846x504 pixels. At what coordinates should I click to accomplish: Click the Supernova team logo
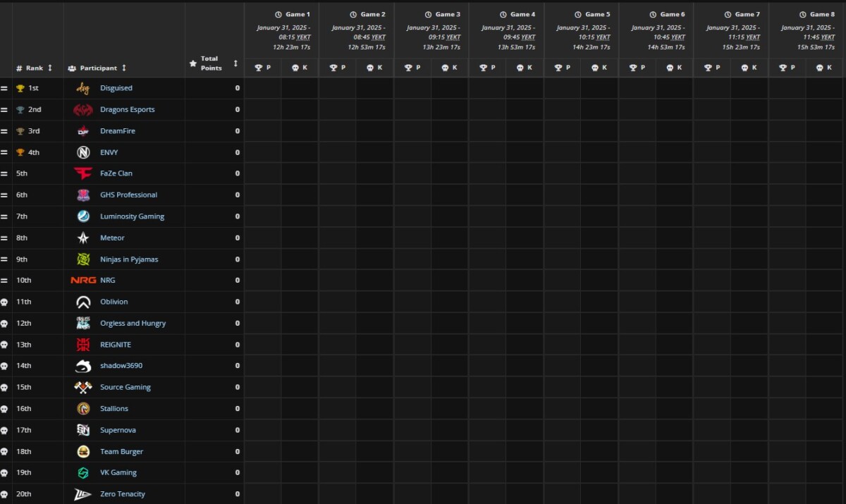[83, 430]
